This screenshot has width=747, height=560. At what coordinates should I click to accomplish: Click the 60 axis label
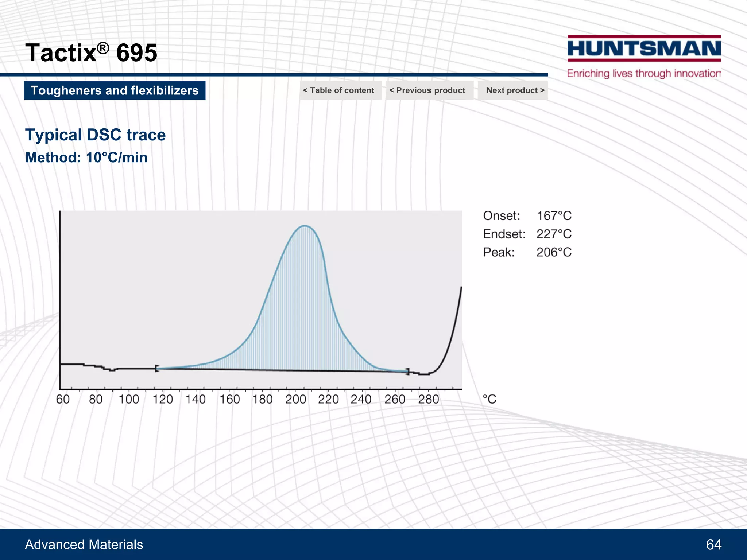pyautogui.click(x=63, y=399)
